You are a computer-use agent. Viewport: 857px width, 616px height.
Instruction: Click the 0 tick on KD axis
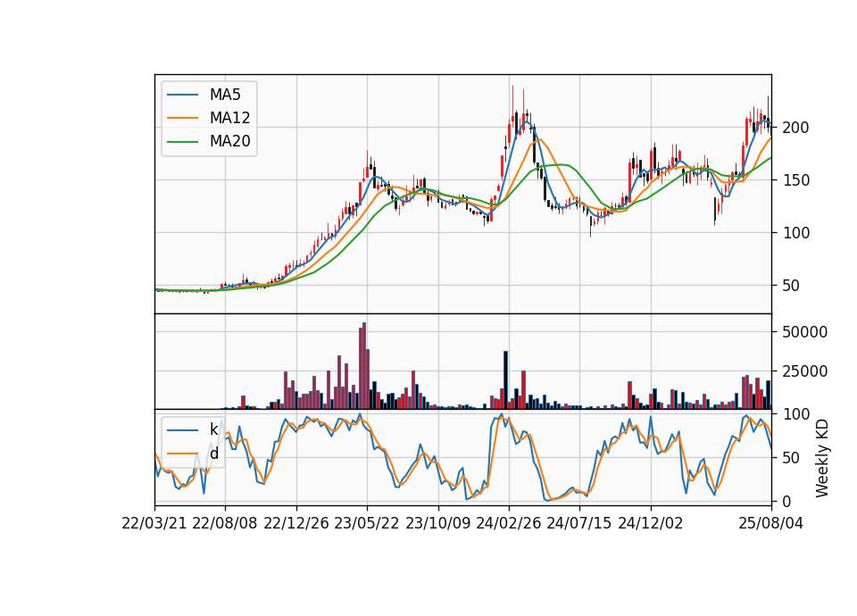point(786,501)
